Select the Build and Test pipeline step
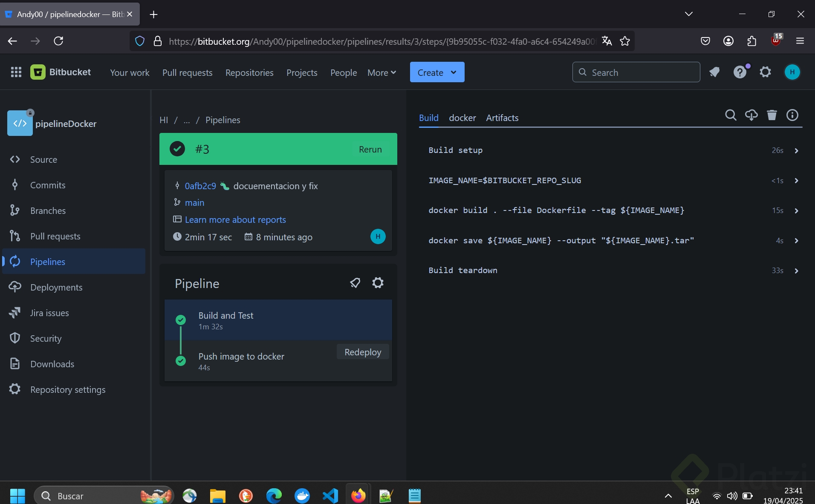The height and width of the screenshot is (504, 815). tap(278, 320)
